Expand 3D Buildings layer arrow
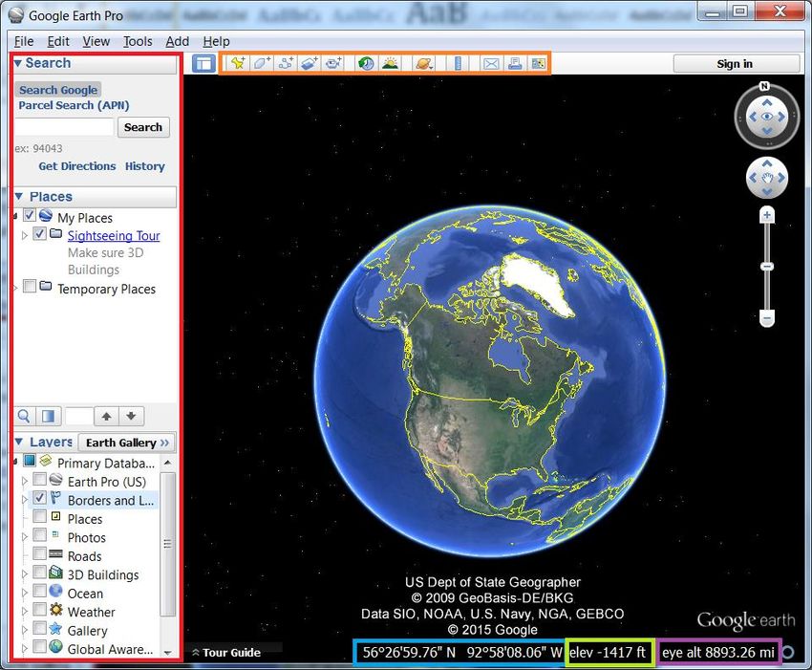The width and height of the screenshot is (812, 670). [x=24, y=574]
